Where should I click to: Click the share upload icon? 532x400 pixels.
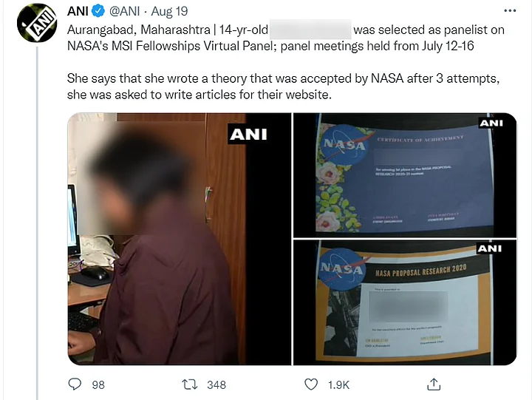(434, 384)
